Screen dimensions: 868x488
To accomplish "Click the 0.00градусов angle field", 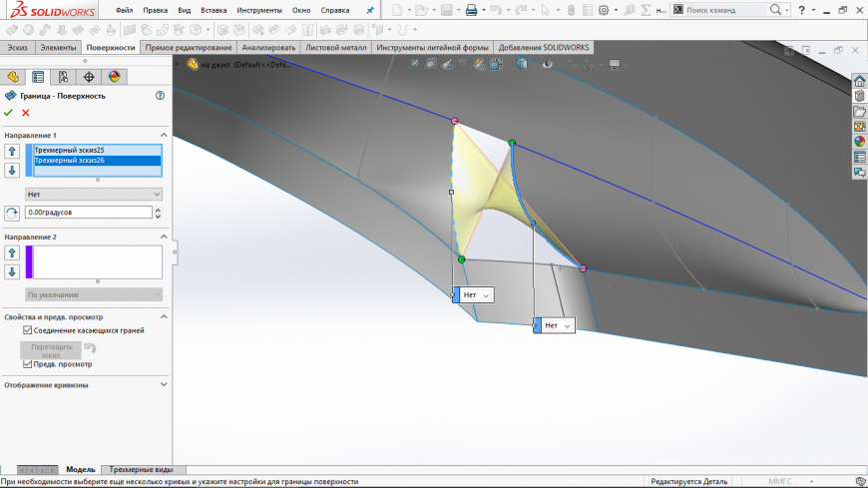I will (89, 213).
